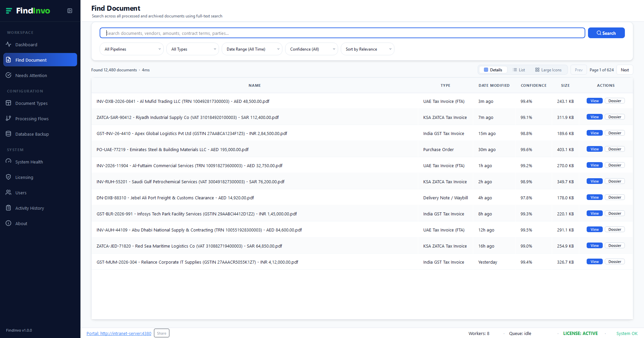Sort by the TYPE column header
The image size is (644, 338).
[x=445, y=85]
